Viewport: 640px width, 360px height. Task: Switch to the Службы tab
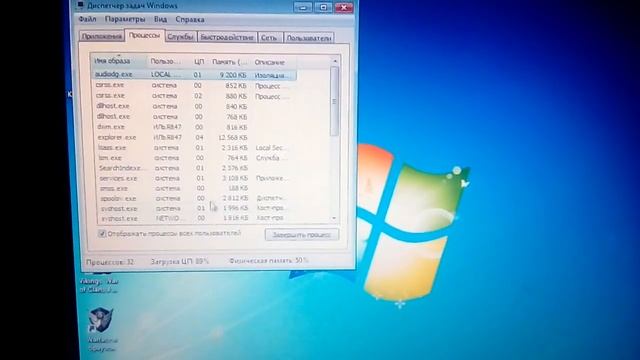(180, 37)
